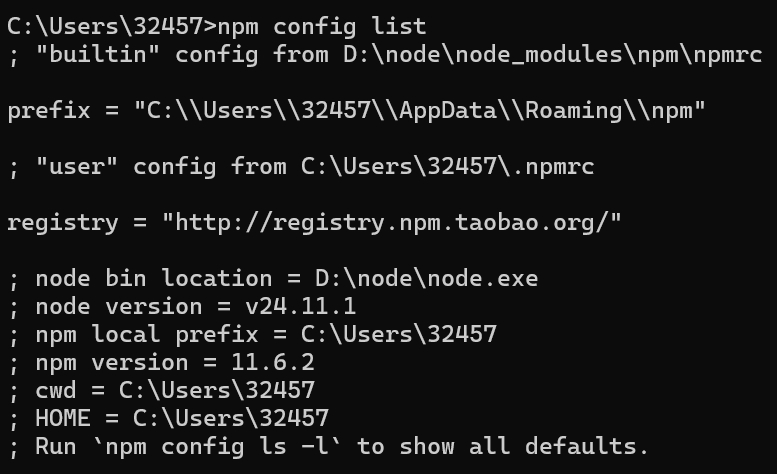Viewport: 777px width, 474px height.
Task: Click the registry.npm.taobao.org URL
Action: click(x=392, y=221)
